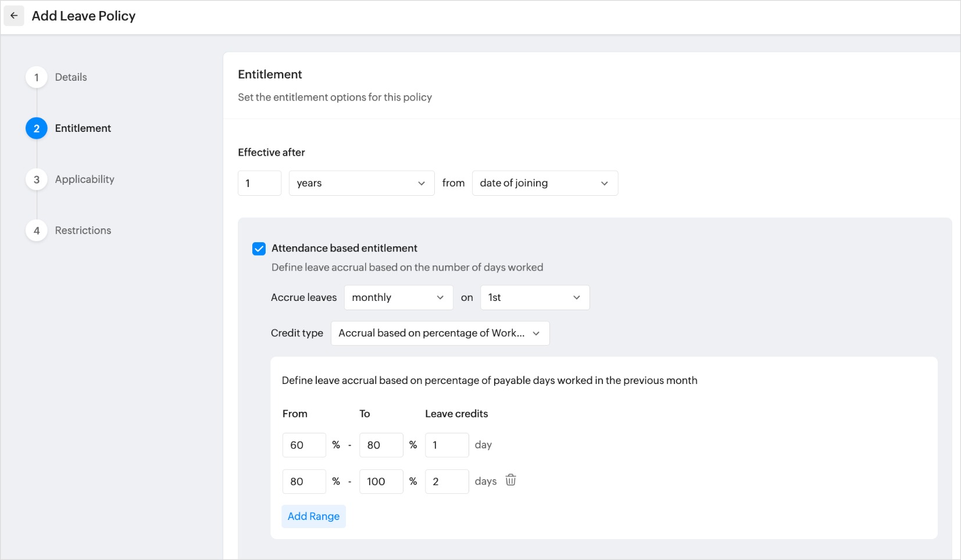Image resolution: width=961 pixels, height=560 pixels.
Task: Edit the second row To 100 field
Action: [381, 482]
